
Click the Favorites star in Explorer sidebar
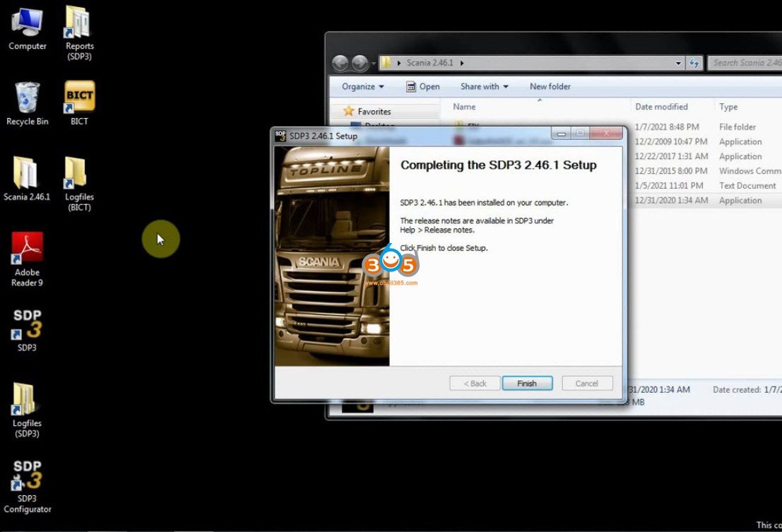(x=348, y=111)
